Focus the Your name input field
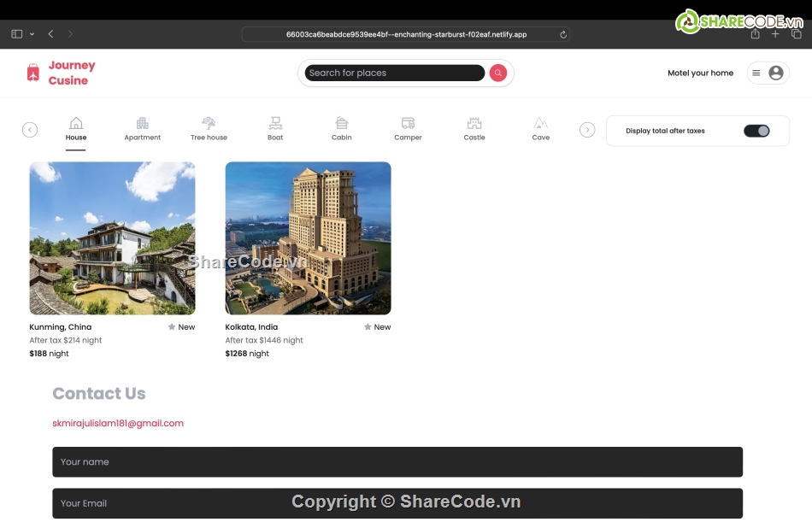This screenshot has width=812, height=528. tap(397, 462)
